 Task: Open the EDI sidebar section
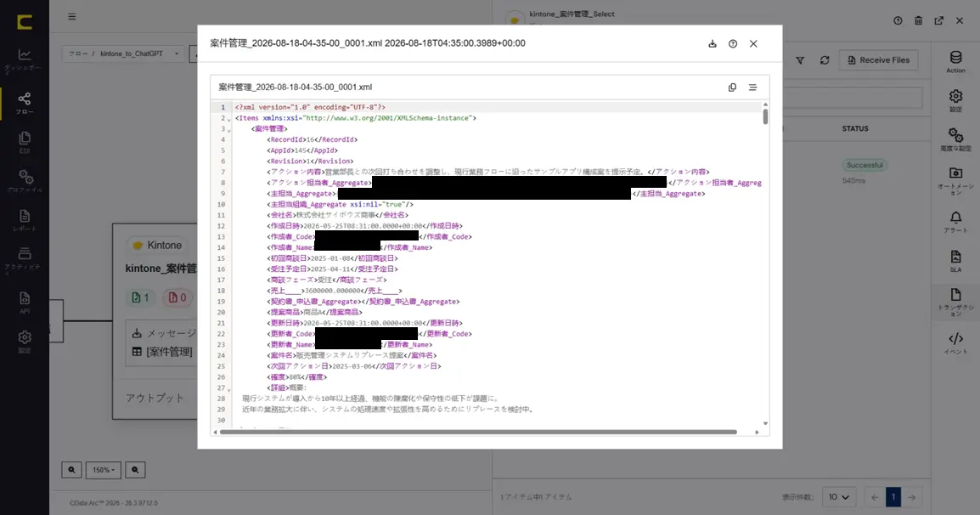[25, 142]
